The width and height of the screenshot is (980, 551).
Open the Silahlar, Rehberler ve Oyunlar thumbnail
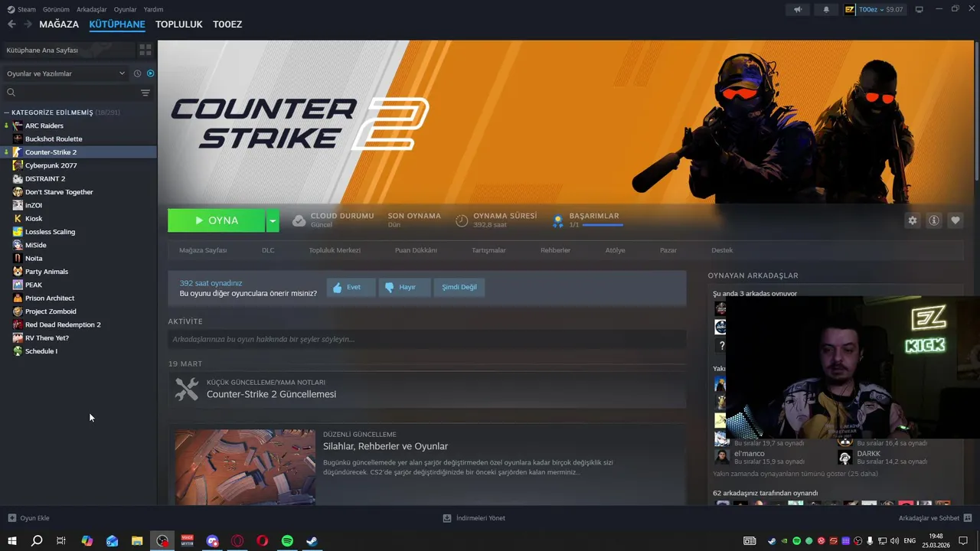point(245,467)
